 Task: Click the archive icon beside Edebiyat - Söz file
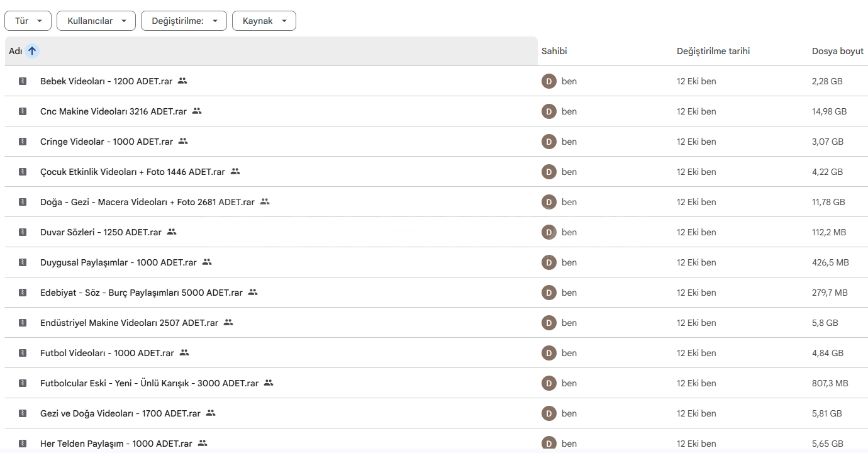(23, 293)
